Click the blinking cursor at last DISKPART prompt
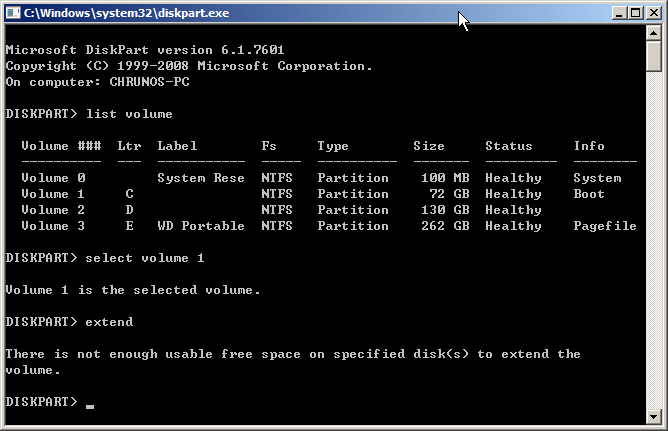This screenshot has height=431, width=668. 90,403
